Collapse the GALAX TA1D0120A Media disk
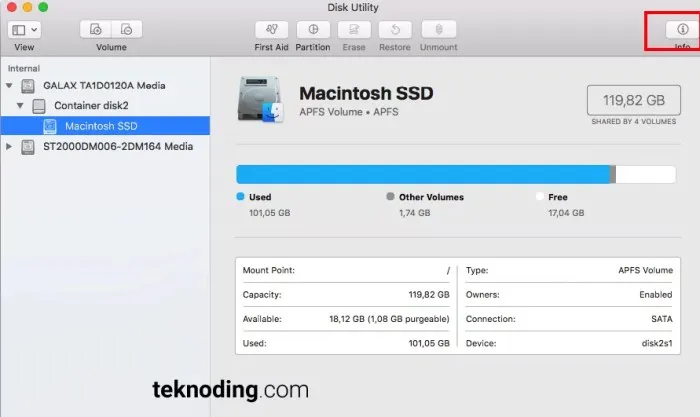Image resolution: width=700 pixels, height=417 pixels. tap(9, 85)
